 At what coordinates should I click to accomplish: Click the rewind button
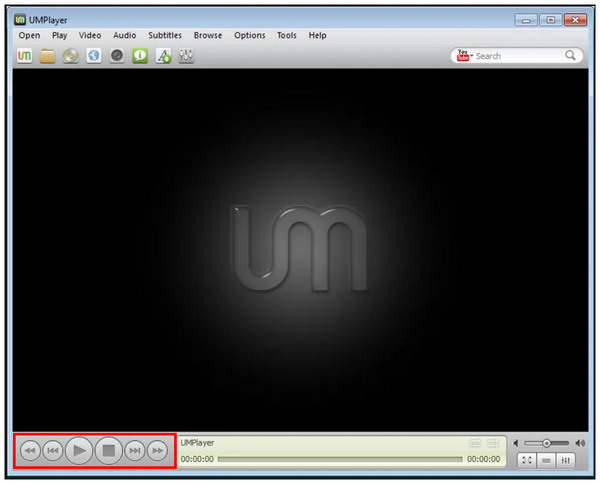30,451
